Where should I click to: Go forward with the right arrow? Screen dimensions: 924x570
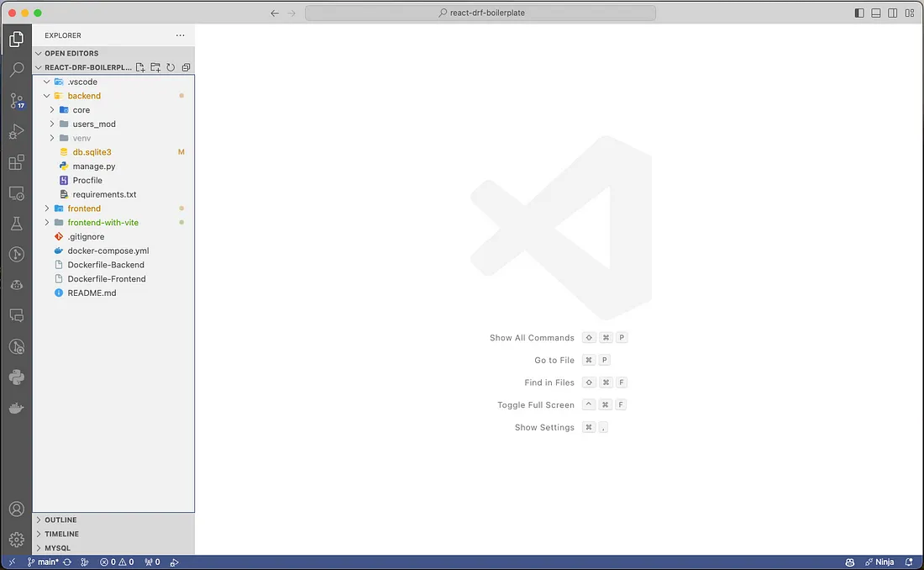[291, 13]
